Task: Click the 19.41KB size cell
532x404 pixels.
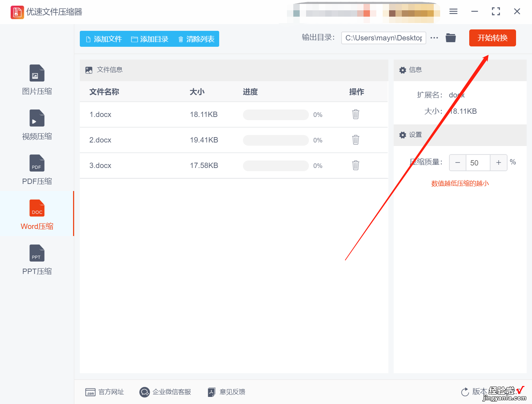Action: 204,140
